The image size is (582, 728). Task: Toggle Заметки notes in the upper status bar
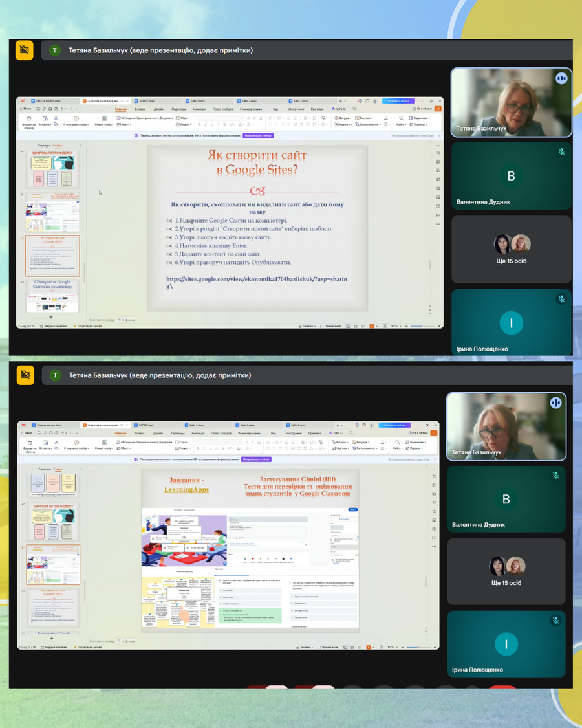point(307,326)
